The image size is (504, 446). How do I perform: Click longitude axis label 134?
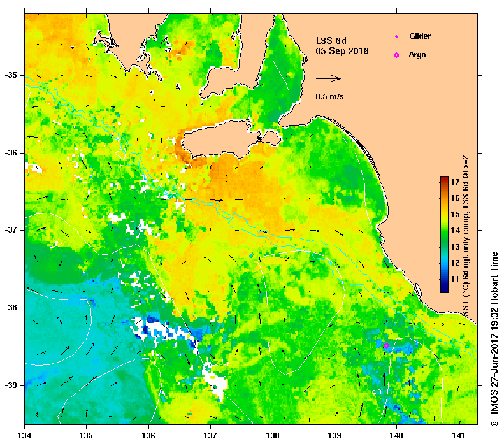click(x=24, y=435)
